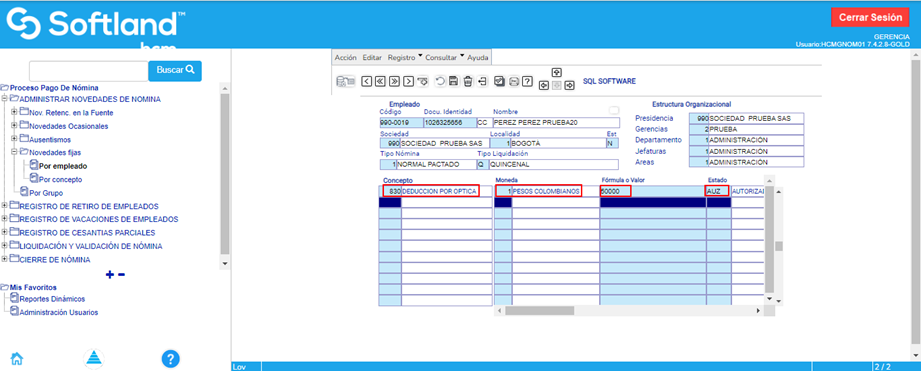The width and height of the screenshot is (921, 371).
Task: Open Por empleado in the tree
Action: pos(62,166)
